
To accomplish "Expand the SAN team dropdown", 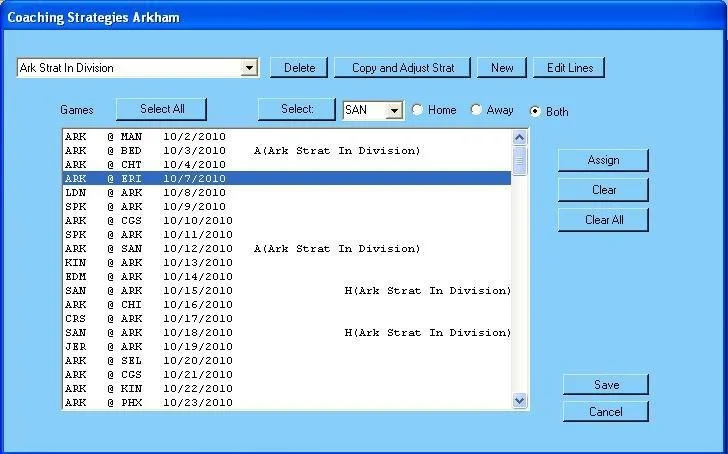I will (394, 110).
